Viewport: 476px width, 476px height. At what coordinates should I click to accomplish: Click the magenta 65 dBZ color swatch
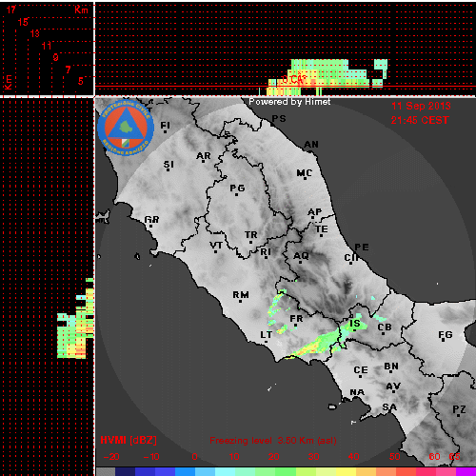tap(466, 471)
